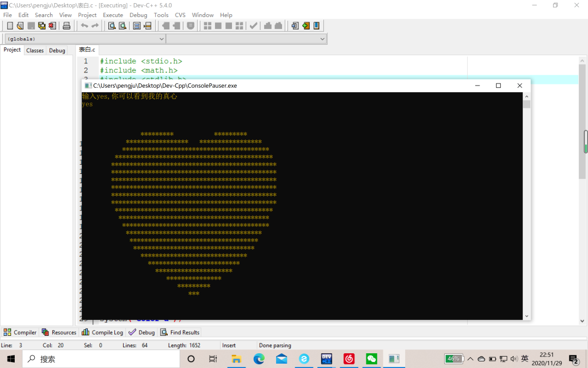Show hidden tray icons chevron

(x=470, y=359)
